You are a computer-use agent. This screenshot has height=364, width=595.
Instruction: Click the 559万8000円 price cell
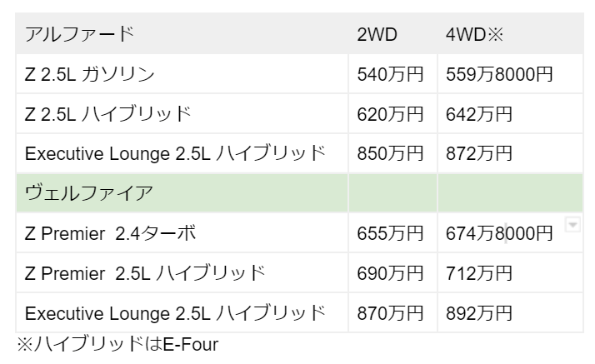click(x=501, y=75)
